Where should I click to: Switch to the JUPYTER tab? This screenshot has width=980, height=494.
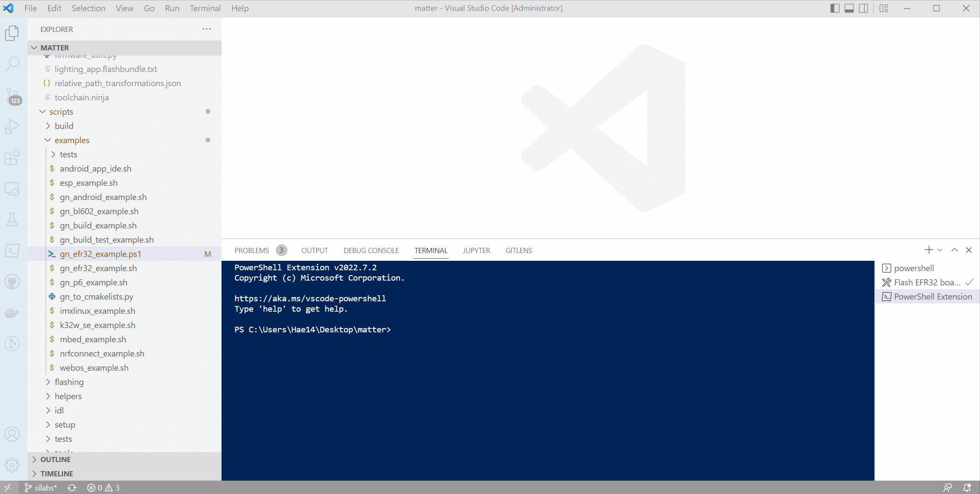476,250
